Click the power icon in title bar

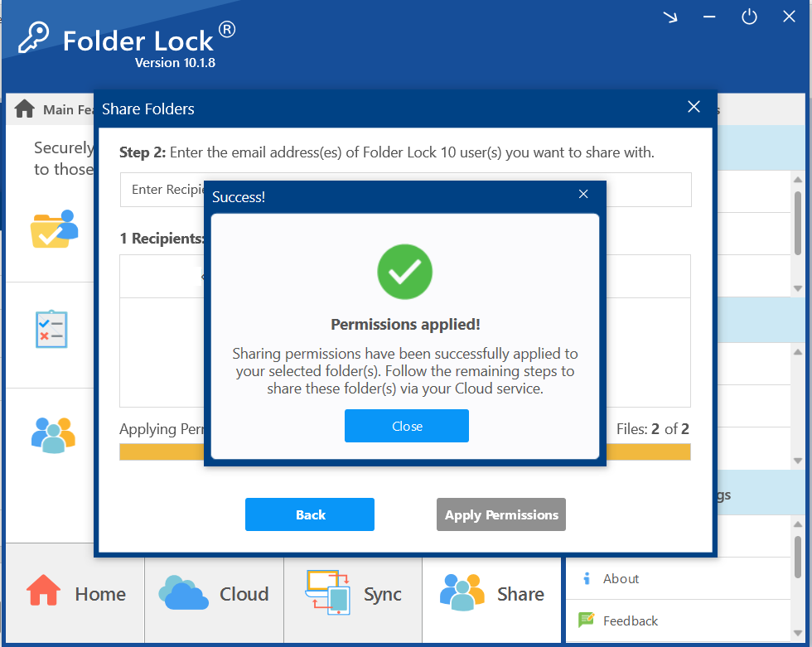[x=749, y=17]
